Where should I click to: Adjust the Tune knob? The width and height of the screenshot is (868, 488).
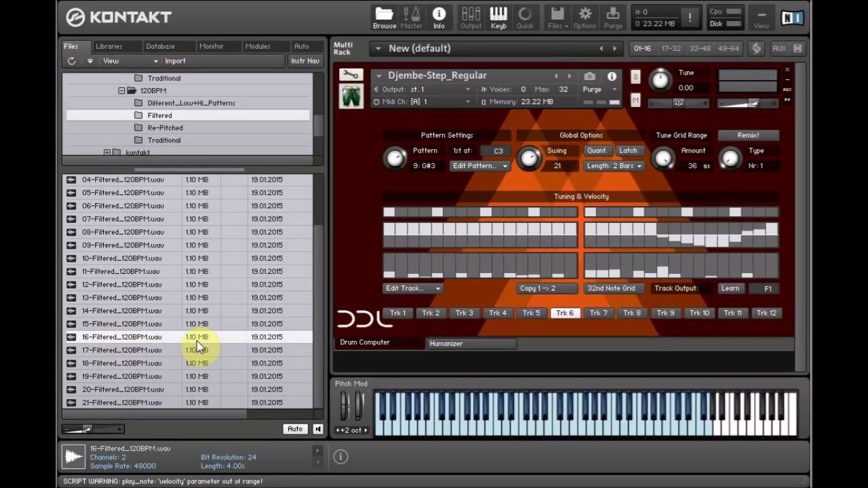coord(660,80)
